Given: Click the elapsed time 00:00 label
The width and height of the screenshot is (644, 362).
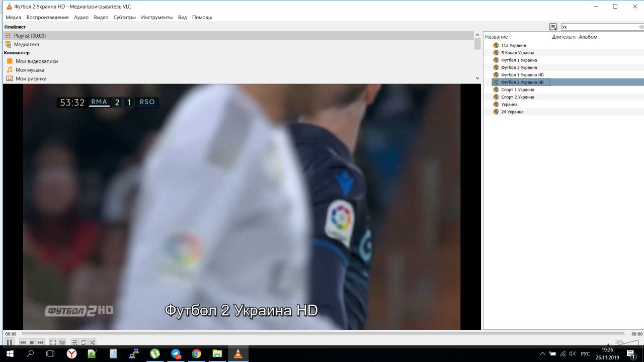Looking at the screenshot, I should point(11,334).
